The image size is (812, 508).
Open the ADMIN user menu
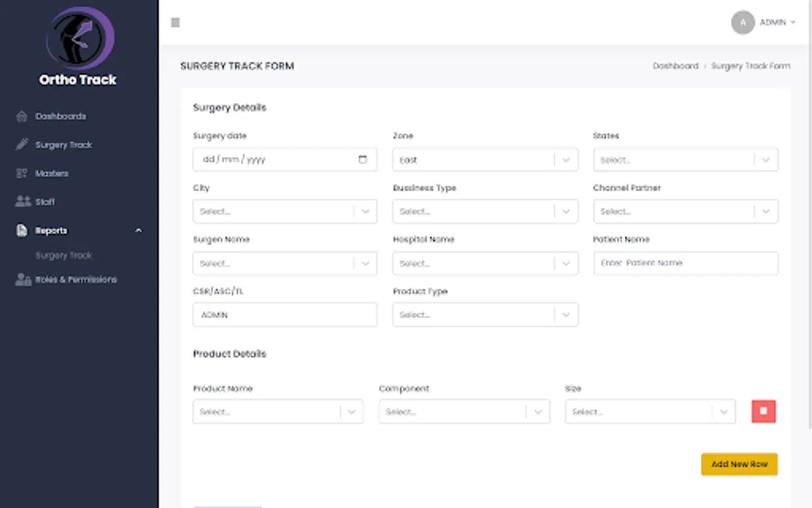[776, 23]
